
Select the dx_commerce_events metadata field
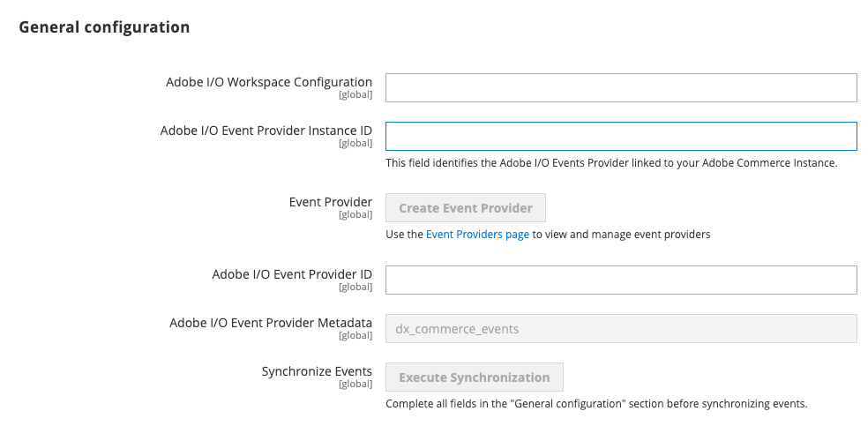coord(621,329)
